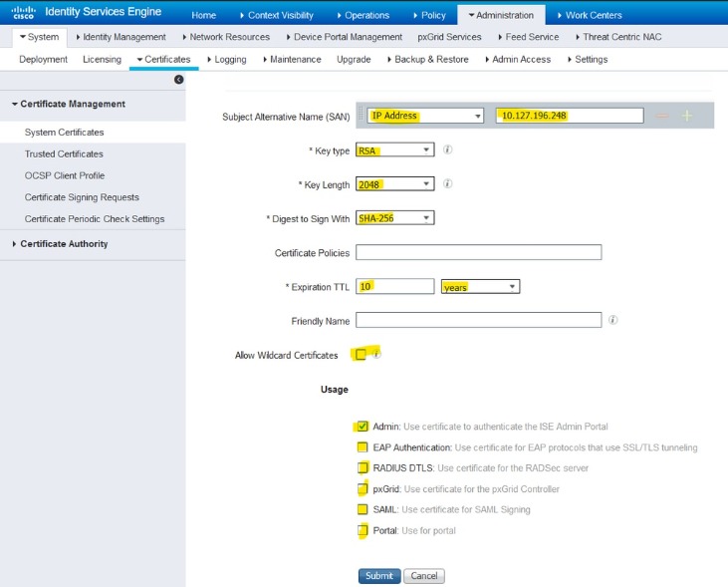
Task: Open the SAN type dropdown showing IP Address
Action: point(425,116)
